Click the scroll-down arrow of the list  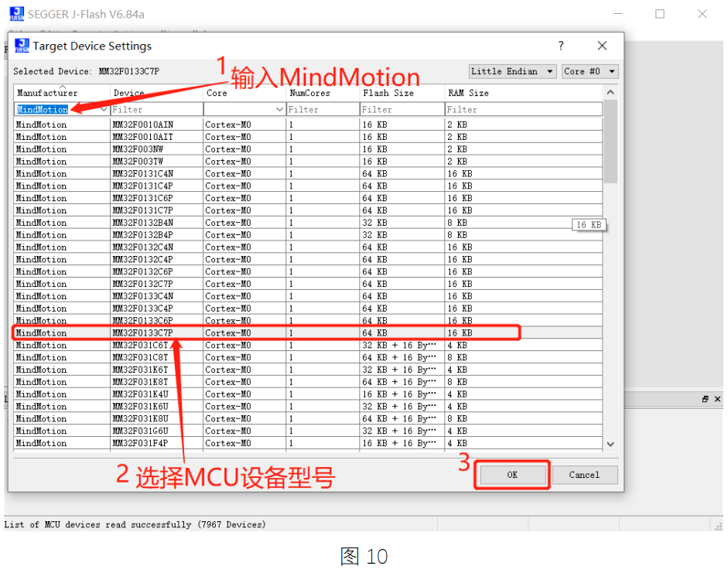610,444
